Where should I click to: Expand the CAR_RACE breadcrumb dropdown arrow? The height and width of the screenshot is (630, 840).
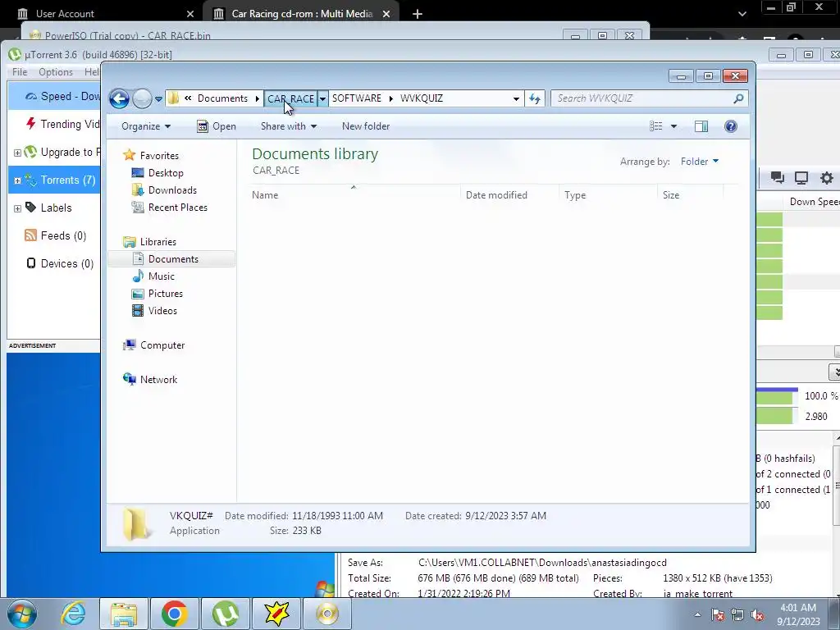pyautogui.click(x=322, y=98)
